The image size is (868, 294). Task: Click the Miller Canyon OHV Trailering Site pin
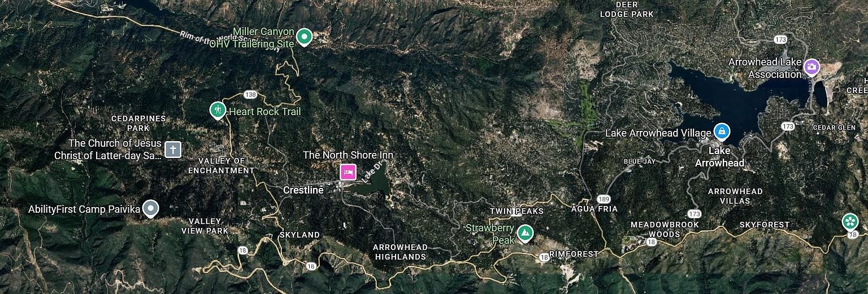(x=305, y=37)
